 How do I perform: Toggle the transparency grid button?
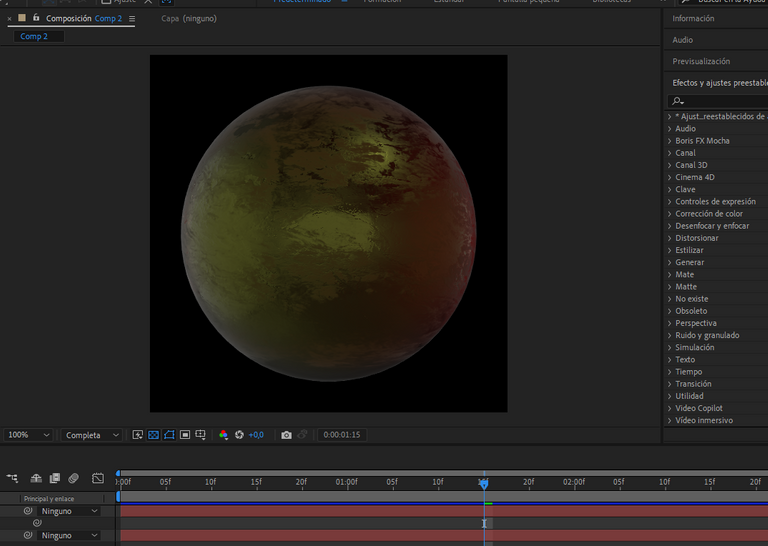(x=153, y=435)
